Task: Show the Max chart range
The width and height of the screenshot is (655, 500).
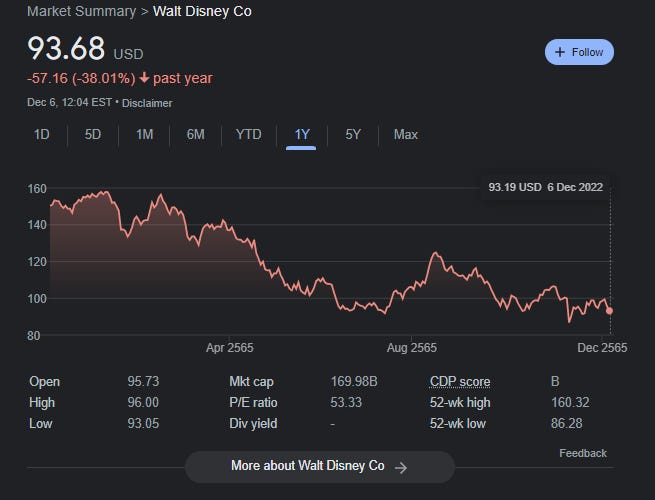Action: [x=406, y=135]
